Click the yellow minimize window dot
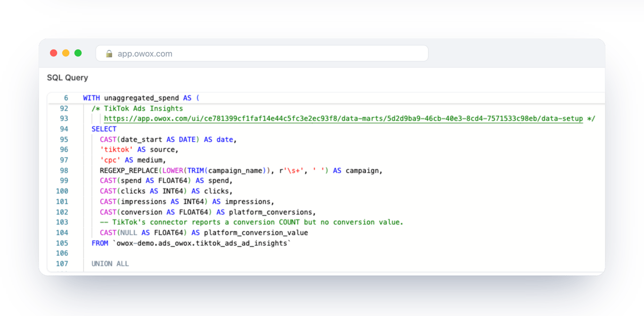This screenshot has height=316, width=644. [x=66, y=53]
